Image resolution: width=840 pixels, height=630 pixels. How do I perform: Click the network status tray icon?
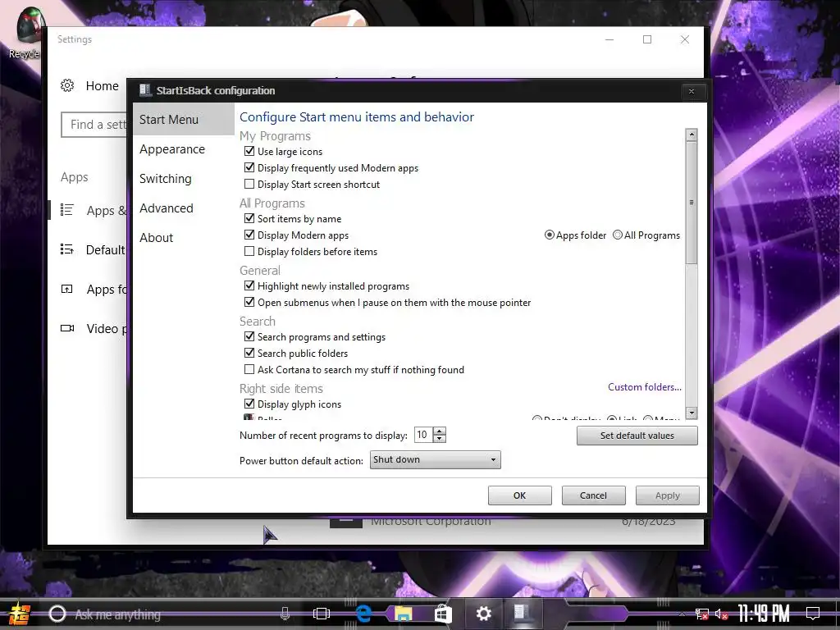(x=701, y=614)
